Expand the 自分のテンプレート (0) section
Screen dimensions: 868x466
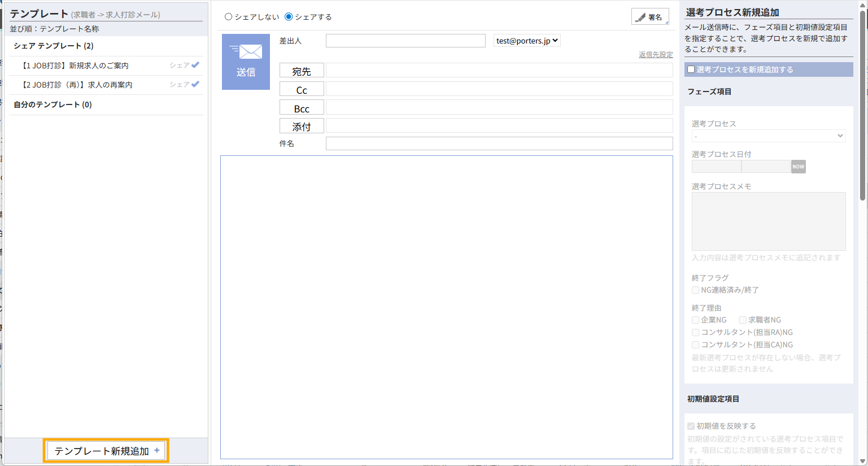coord(53,104)
